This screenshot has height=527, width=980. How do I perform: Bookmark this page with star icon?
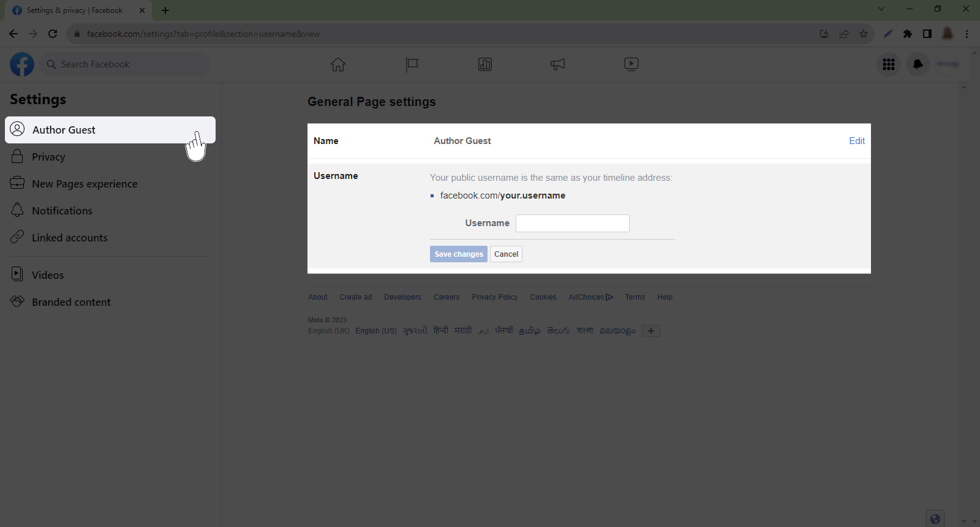(864, 34)
